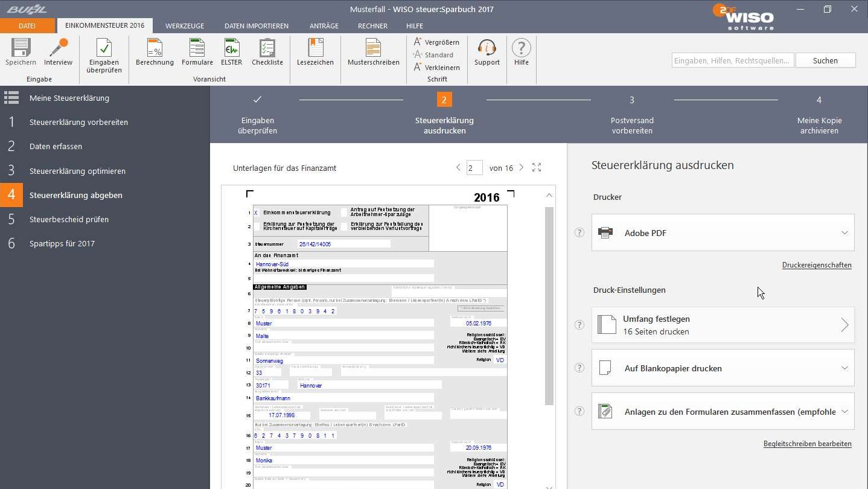
Task: Click the tax form page preview
Action: tap(380, 338)
